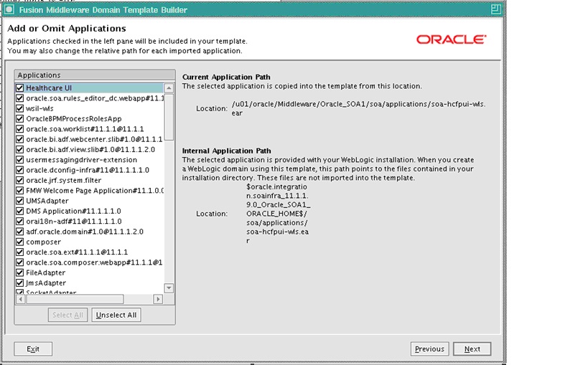Image resolution: width=588 pixels, height=365 pixels.
Task: Click the horizontal scroll-left arrow
Action: coord(21,299)
